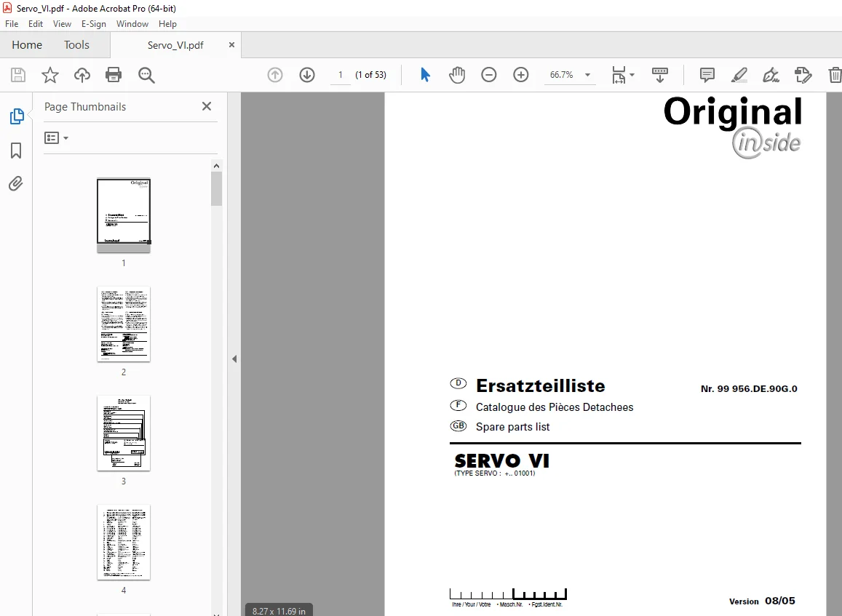This screenshot has width=842, height=616.
Task: Select page 4 thumbnail
Action: 124,542
